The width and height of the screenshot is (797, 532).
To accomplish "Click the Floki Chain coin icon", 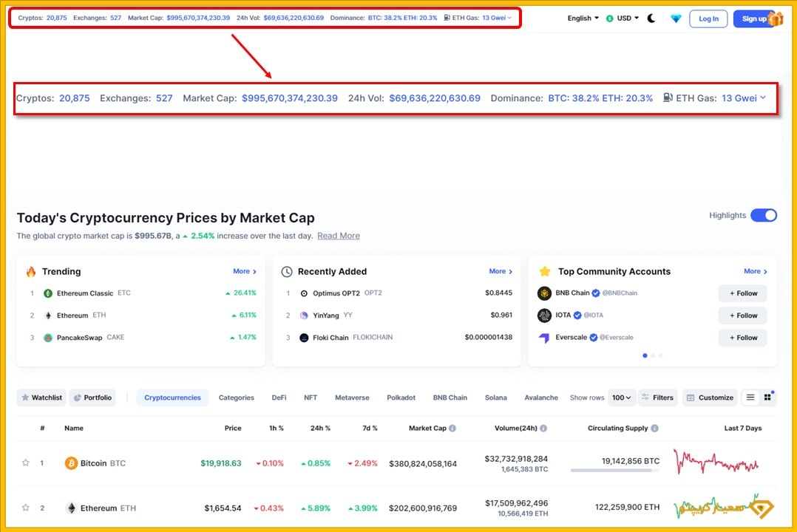I will (x=304, y=338).
